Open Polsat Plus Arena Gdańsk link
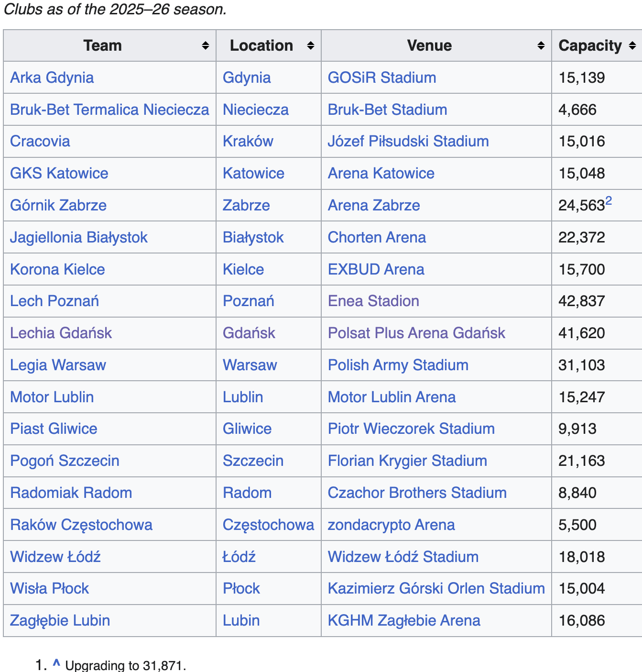The width and height of the screenshot is (642, 672). tap(416, 333)
